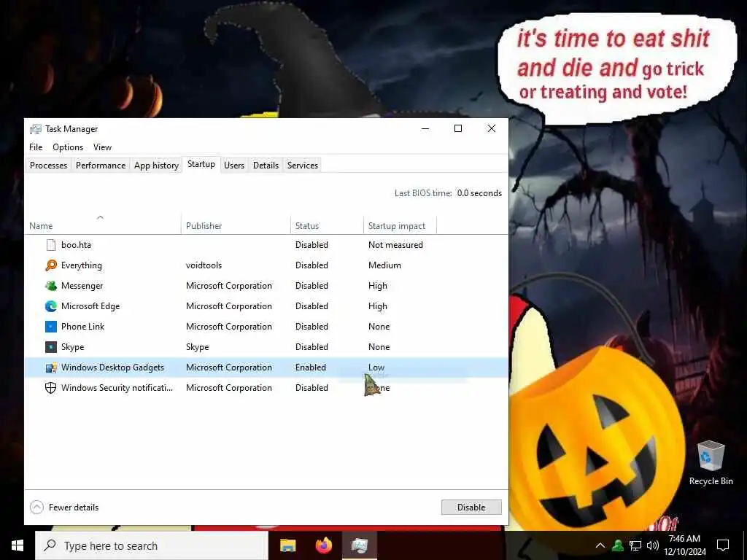Viewport: 747px width, 560px height.
Task: Select the Messenger entry name
Action: pyautogui.click(x=82, y=286)
